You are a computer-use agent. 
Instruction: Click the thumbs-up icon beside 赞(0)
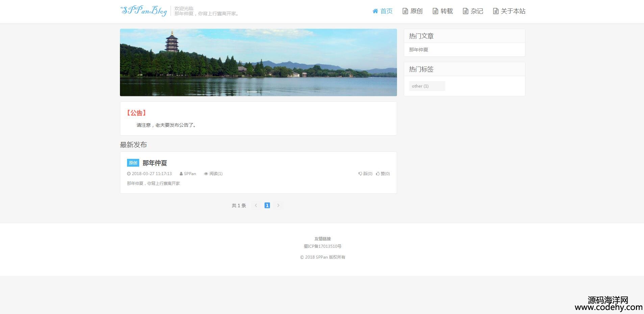tap(378, 174)
